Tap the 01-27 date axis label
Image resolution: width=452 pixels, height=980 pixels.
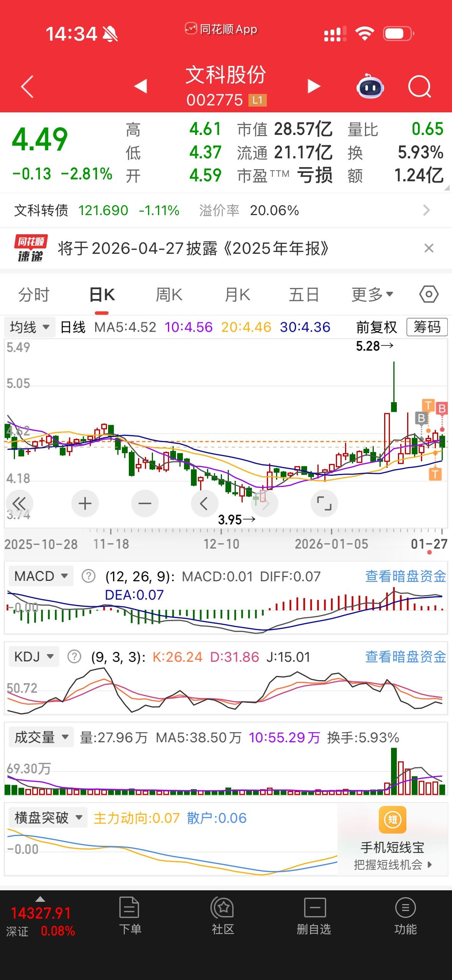429,544
